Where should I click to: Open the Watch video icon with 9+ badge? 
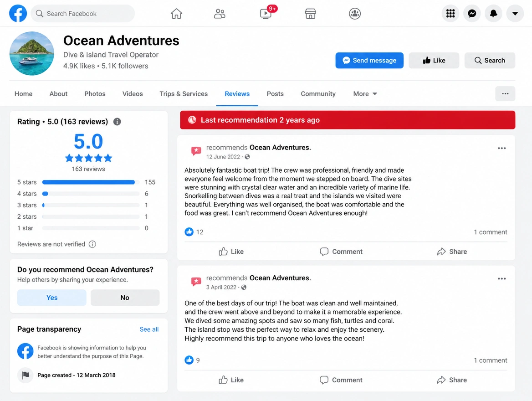pos(266,14)
